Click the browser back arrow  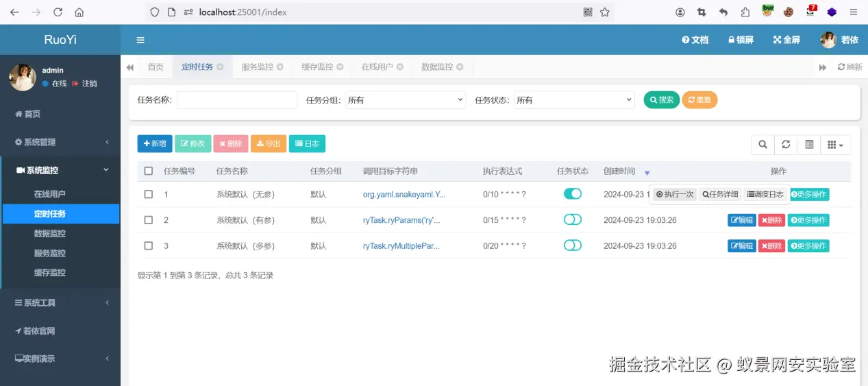pyautogui.click(x=14, y=12)
